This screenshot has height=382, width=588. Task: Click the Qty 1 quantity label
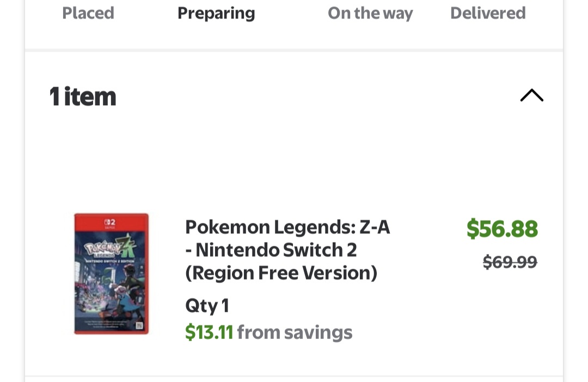click(x=207, y=306)
